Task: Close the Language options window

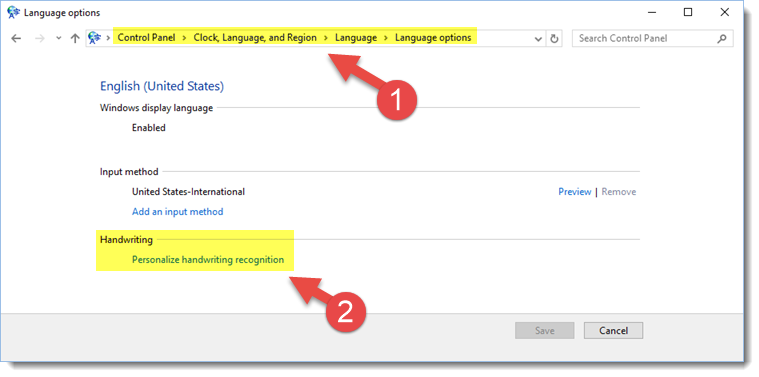Action: pyautogui.click(x=725, y=13)
